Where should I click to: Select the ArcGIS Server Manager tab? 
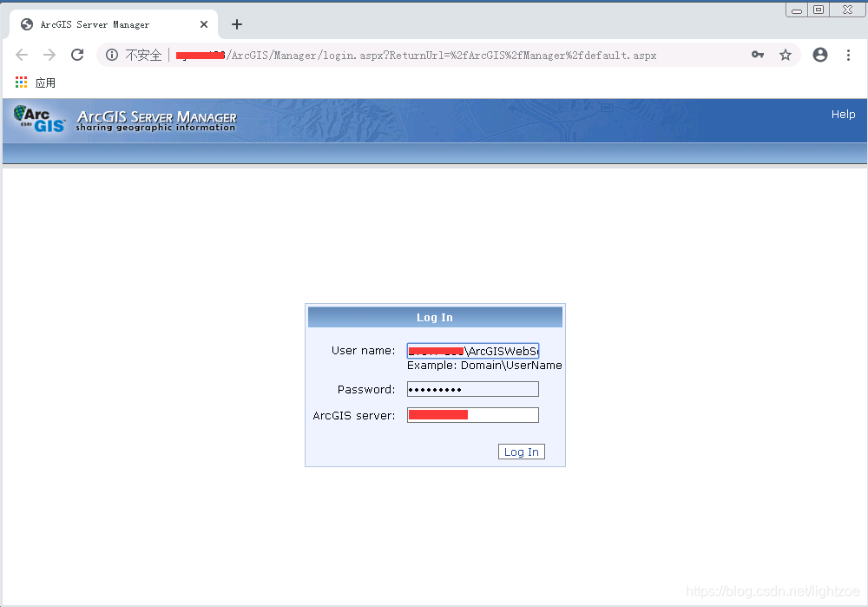click(x=114, y=24)
